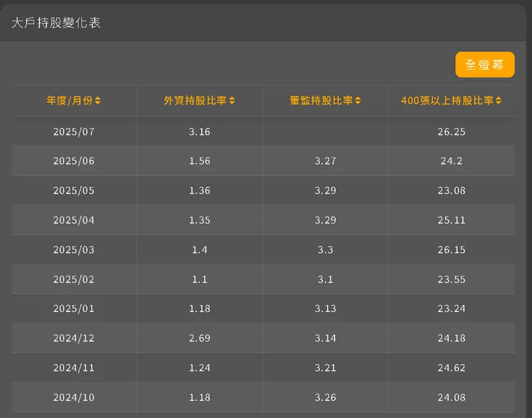
Task: Click foreign holding value 1.36
Action: (200, 191)
